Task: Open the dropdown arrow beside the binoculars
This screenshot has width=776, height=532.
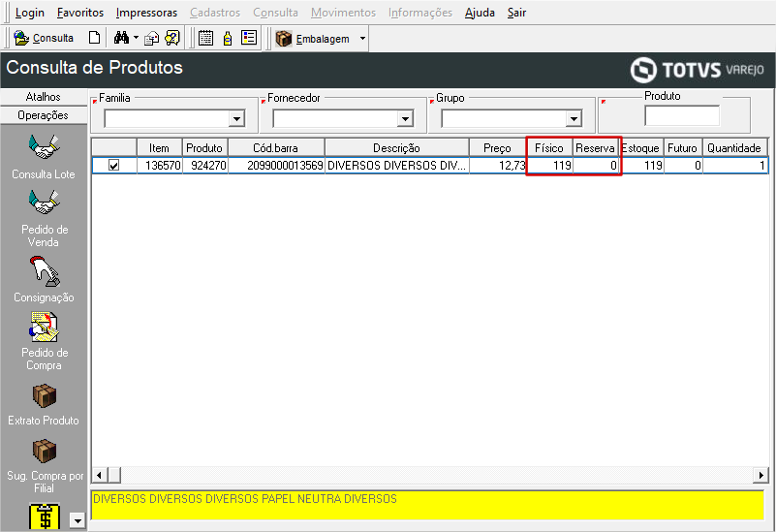Action: (x=136, y=38)
